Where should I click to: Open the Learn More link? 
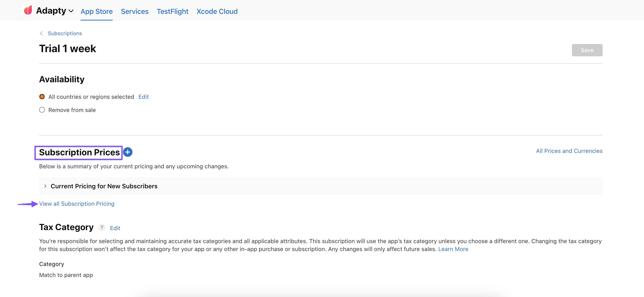[x=453, y=249]
